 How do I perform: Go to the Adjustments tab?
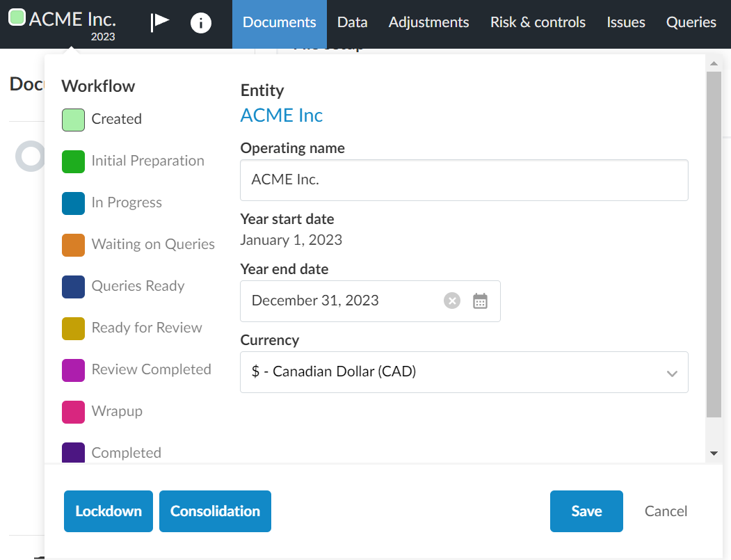tap(428, 23)
